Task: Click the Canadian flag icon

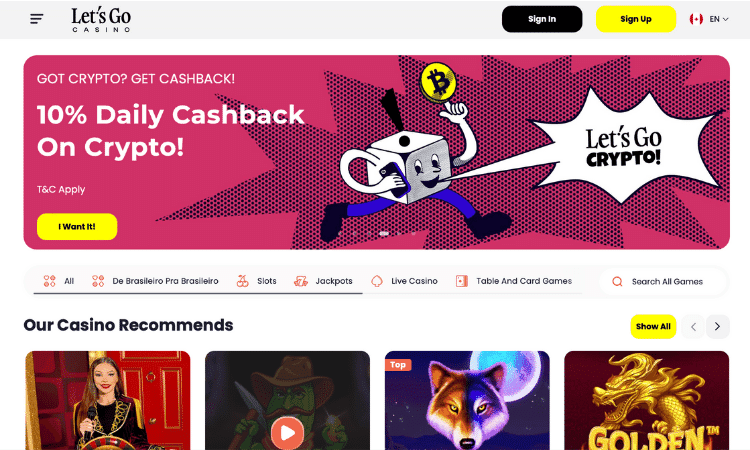Action: tap(696, 19)
